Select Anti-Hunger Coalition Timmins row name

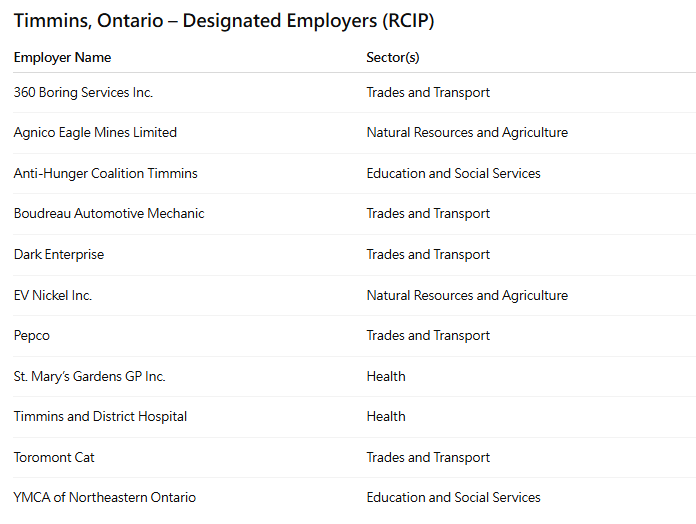pyautogui.click(x=105, y=173)
